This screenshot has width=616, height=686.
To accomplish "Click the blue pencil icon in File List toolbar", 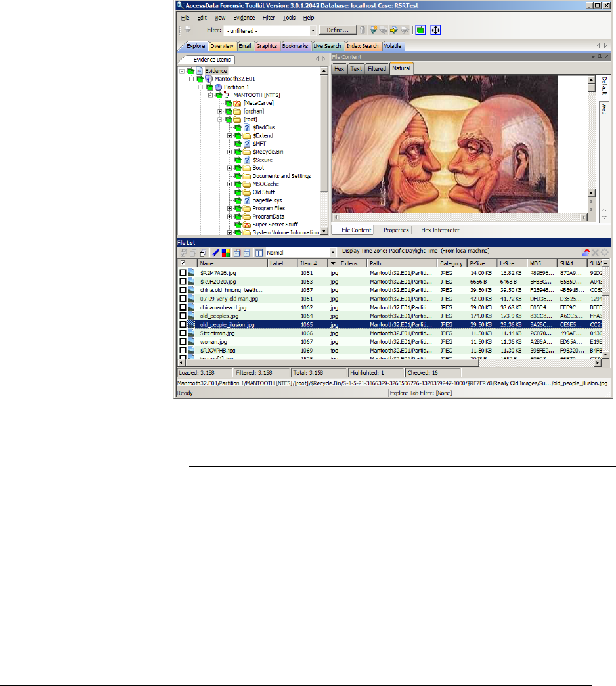I will point(216,253).
